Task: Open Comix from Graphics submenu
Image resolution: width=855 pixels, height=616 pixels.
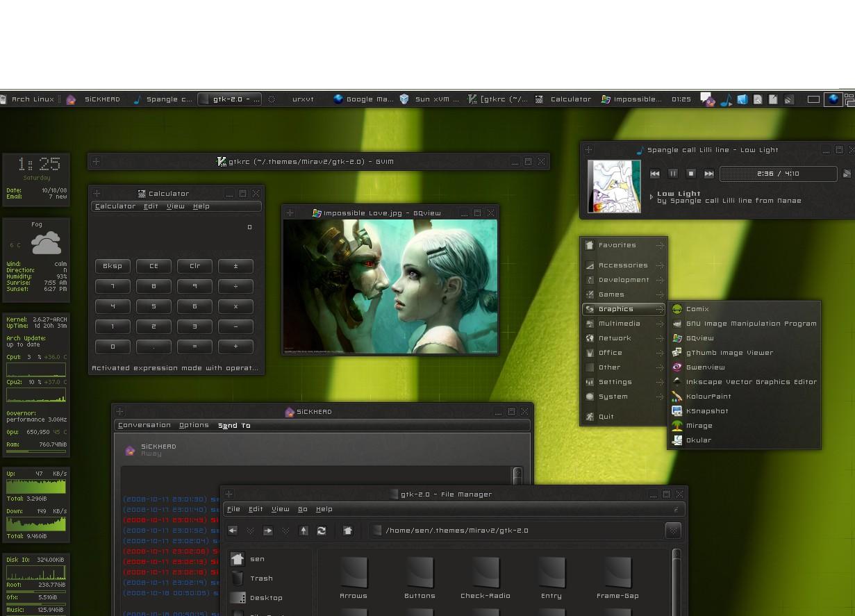Action: click(x=745, y=309)
